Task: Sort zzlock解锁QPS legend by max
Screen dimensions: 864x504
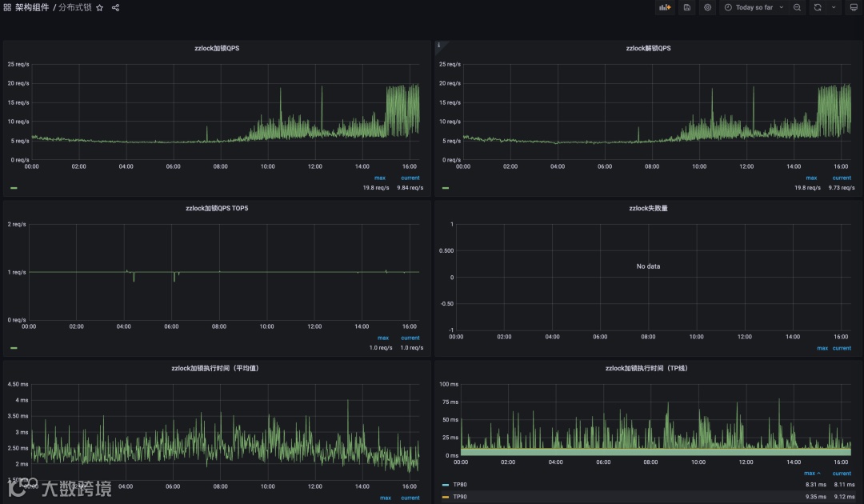Action: 811,178
